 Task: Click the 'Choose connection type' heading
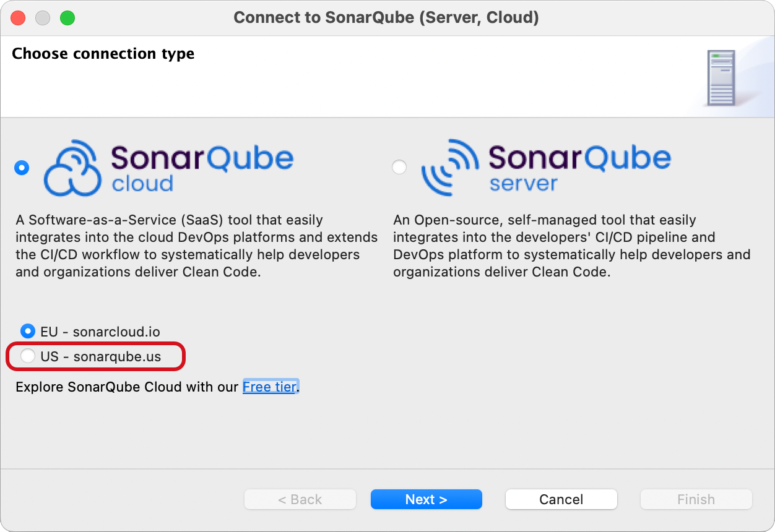point(103,54)
